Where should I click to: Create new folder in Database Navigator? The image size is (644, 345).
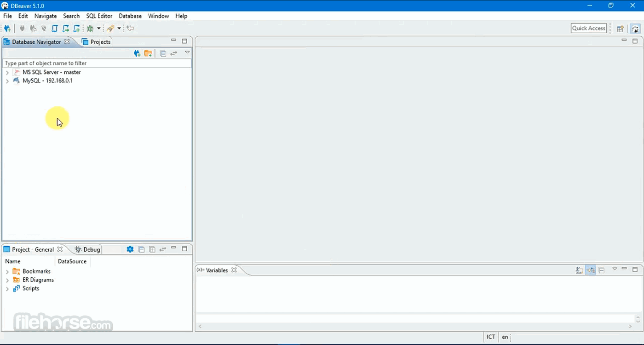(x=148, y=53)
